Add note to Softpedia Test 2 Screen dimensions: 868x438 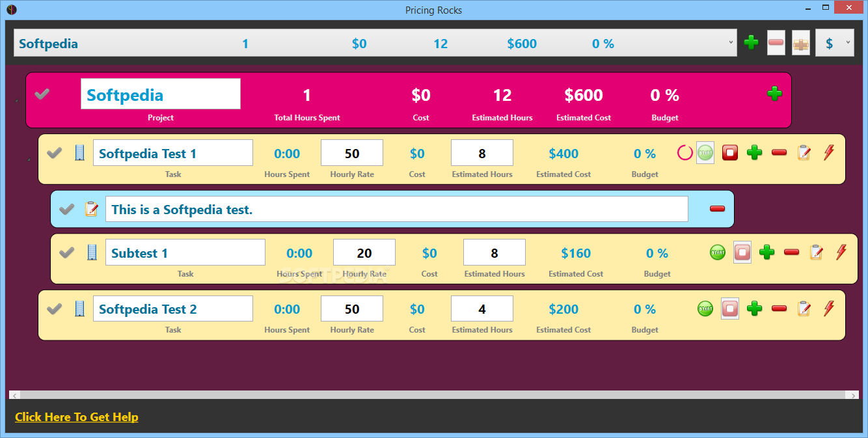point(804,308)
